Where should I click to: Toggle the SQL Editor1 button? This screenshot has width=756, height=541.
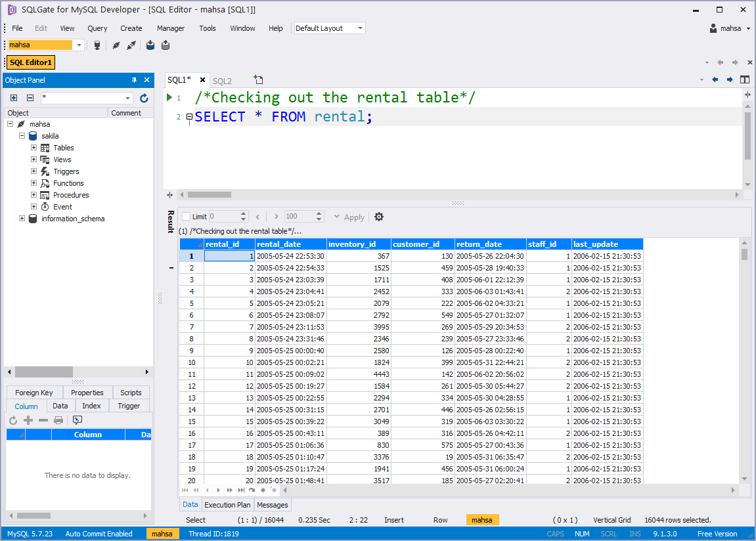tap(30, 62)
